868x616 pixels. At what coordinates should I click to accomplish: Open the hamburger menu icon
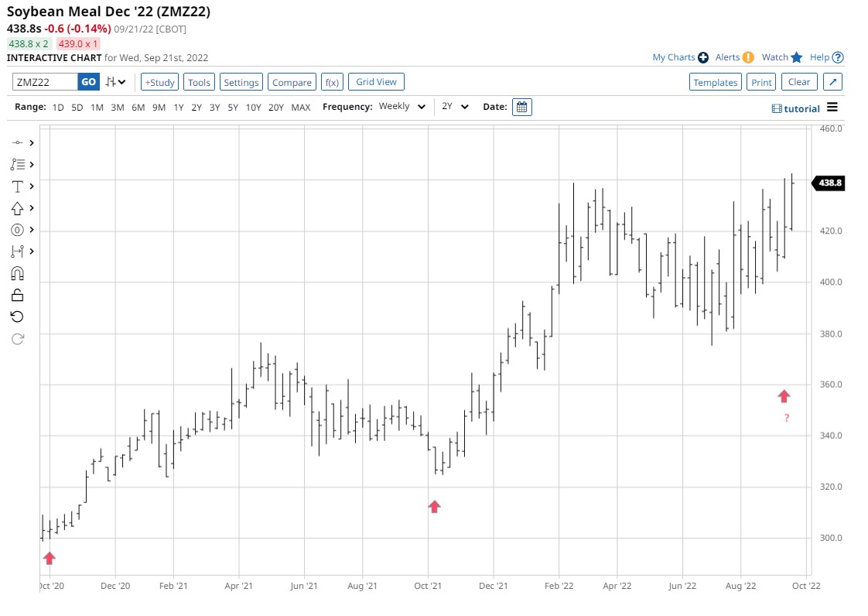832,108
